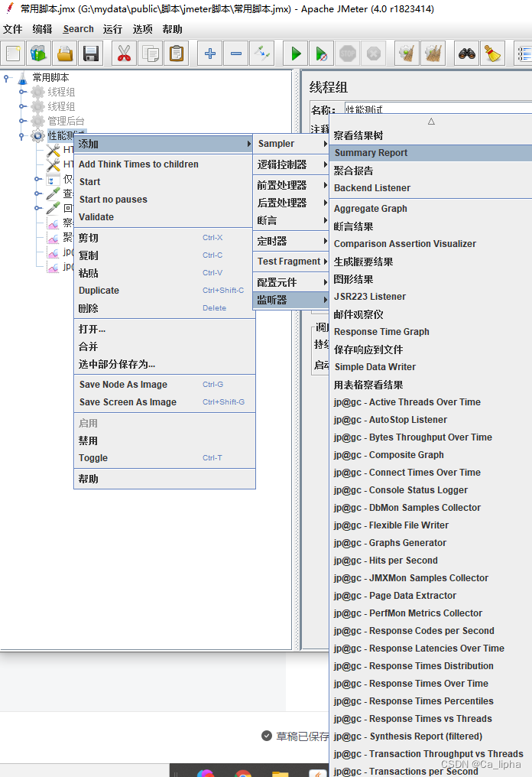Choose Add Think Times to children
Image resolution: width=532 pixels, height=777 pixels.
tap(164, 164)
